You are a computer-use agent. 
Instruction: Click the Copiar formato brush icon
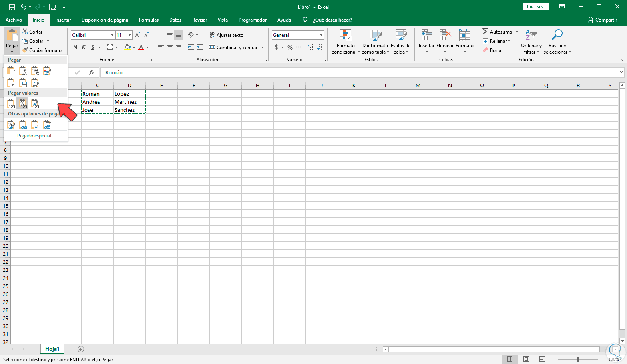pyautogui.click(x=25, y=50)
